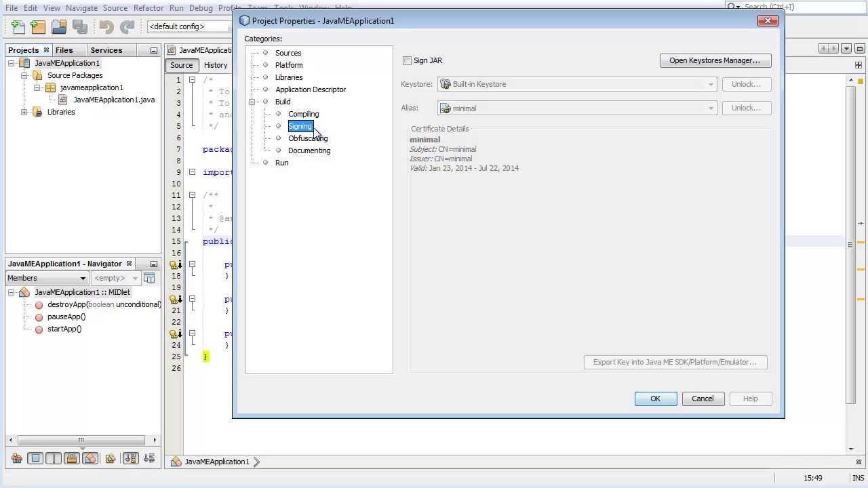
Task: Click the hint lightbulb icon on line 20
Action: (174, 300)
